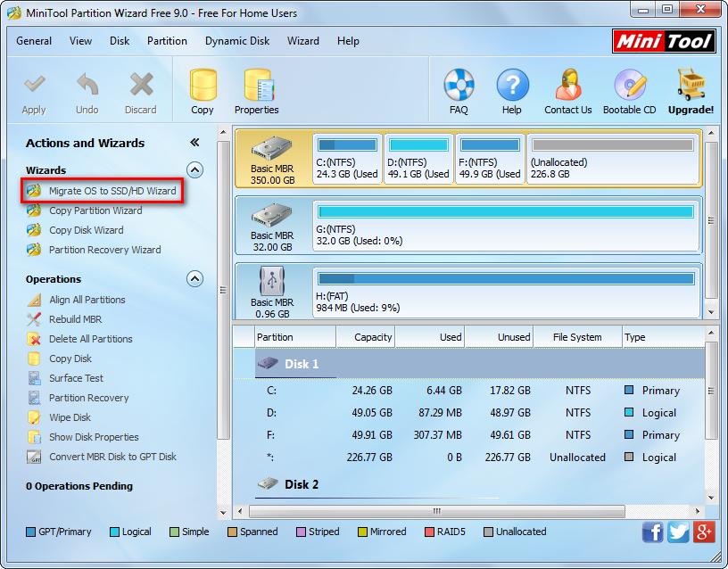Click the Wipe Disk icon
The image size is (728, 569).
pos(34,417)
